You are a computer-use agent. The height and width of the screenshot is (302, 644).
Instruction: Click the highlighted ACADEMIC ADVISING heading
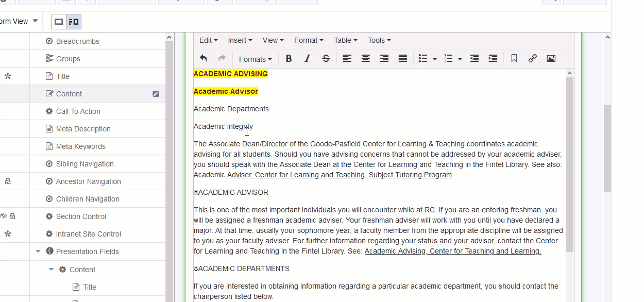(230, 74)
